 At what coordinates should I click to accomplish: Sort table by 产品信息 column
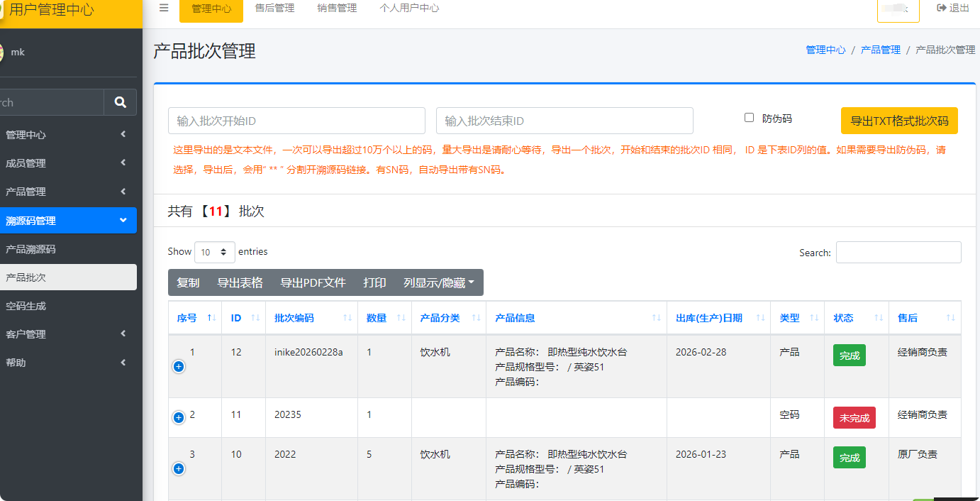577,318
